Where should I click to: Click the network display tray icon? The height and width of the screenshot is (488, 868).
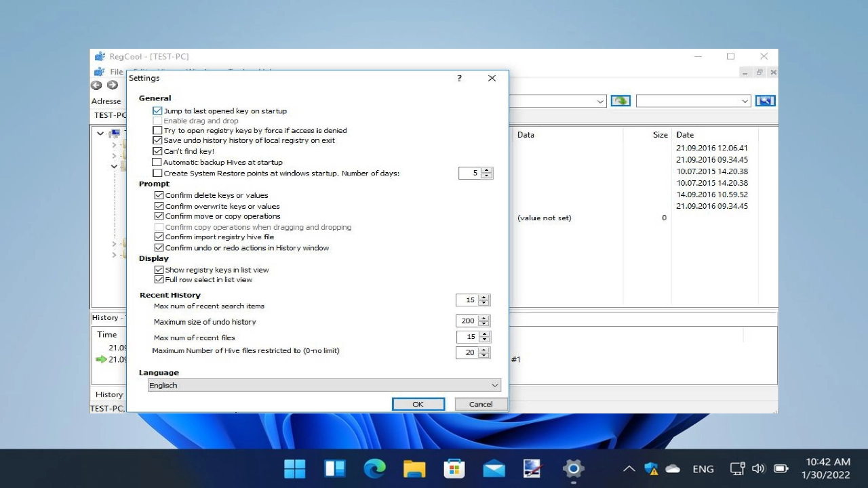pyautogui.click(x=737, y=468)
